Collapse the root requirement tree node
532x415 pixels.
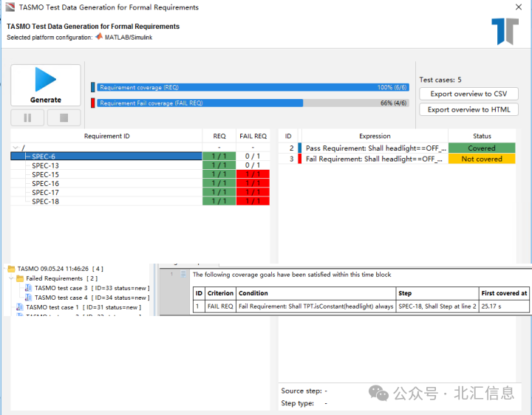16,148
